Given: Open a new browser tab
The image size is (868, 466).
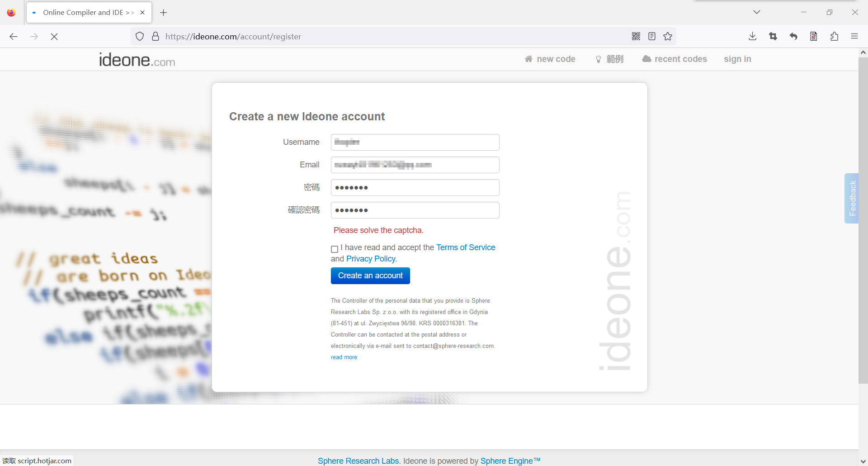Looking at the screenshot, I should [164, 13].
